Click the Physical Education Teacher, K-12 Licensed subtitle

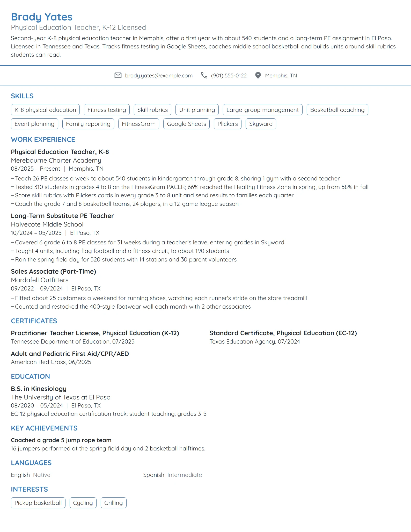pos(78,27)
